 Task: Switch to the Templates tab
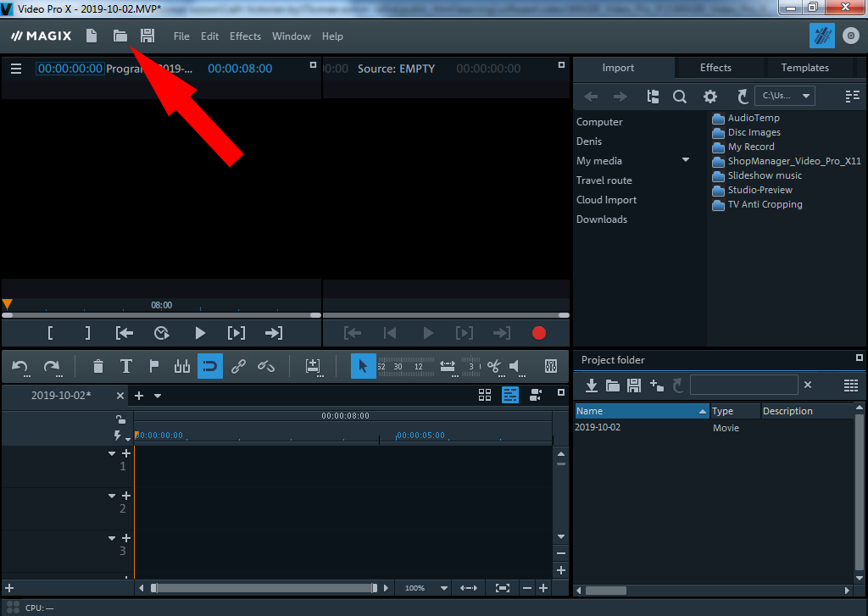[x=804, y=68]
